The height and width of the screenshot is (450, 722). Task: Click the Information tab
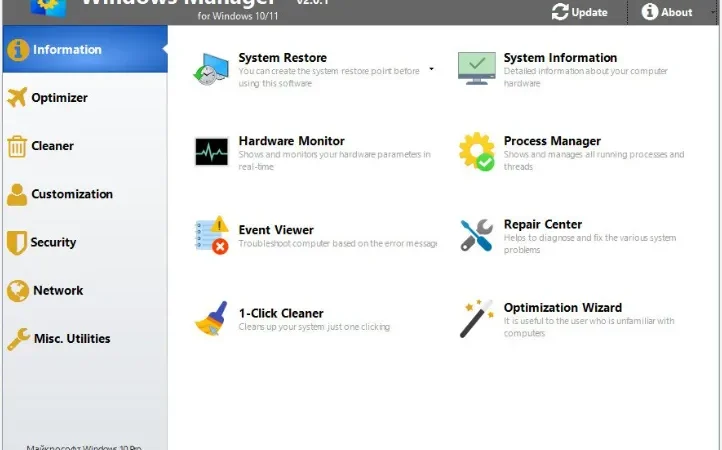pos(85,49)
